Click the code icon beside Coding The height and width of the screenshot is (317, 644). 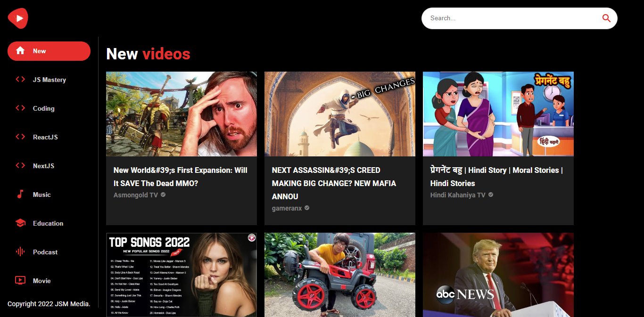(20, 108)
